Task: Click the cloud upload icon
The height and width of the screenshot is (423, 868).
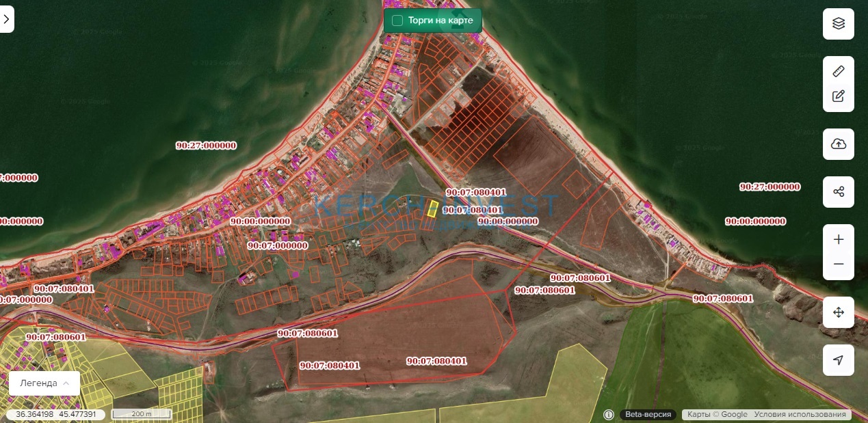Action: pyautogui.click(x=838, y=144)
